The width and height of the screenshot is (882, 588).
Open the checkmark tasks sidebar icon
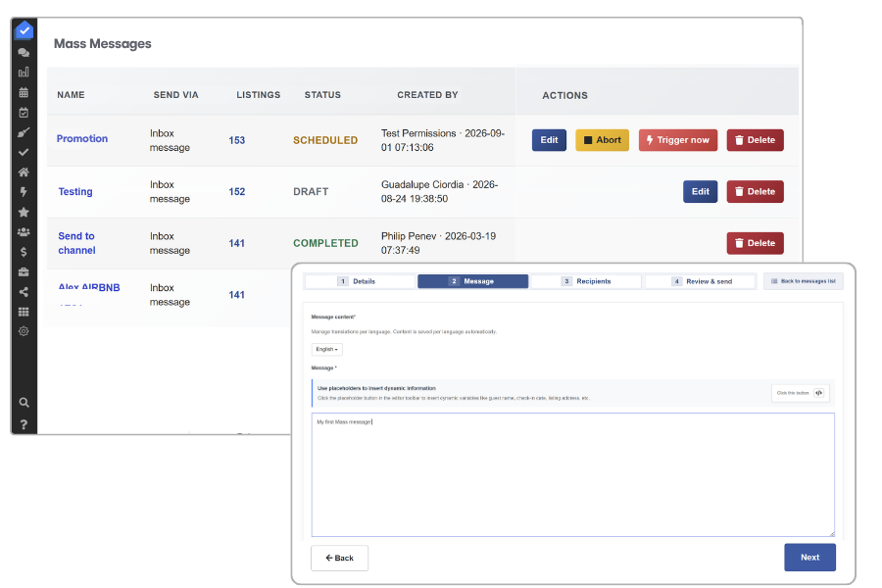pyautogui.click(x=24, y=152)
